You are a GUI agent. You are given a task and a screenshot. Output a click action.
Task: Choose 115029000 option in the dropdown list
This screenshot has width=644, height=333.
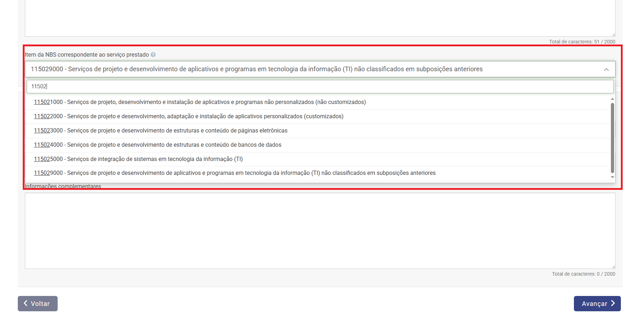[x=234, y=173]
